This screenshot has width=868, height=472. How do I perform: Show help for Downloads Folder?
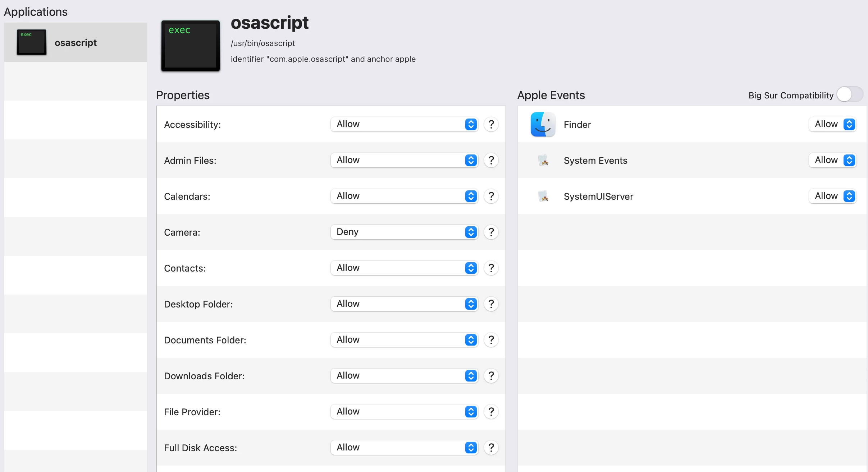point(491,376)
